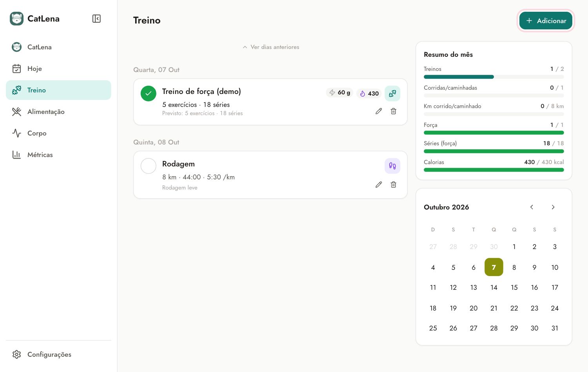Open the Métricas section
Image resolution: width=588 pixels, height=372 pixels.
58,155
